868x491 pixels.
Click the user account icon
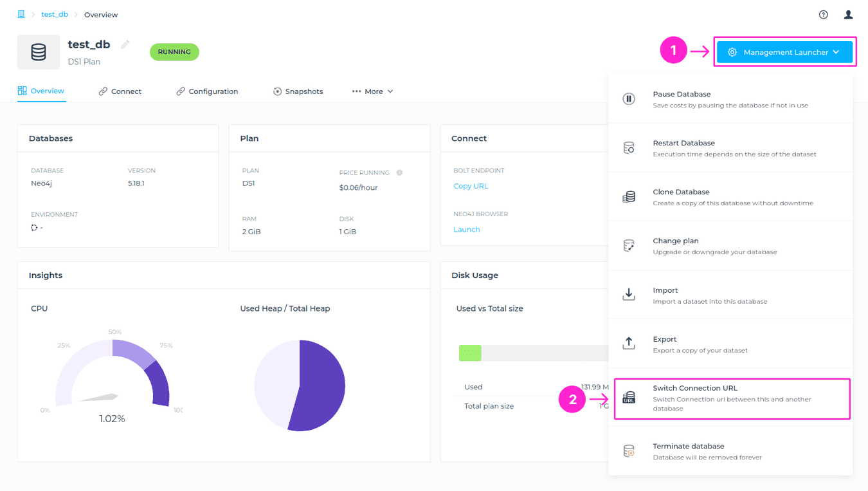pyautogui.click(x=848, y=14)
